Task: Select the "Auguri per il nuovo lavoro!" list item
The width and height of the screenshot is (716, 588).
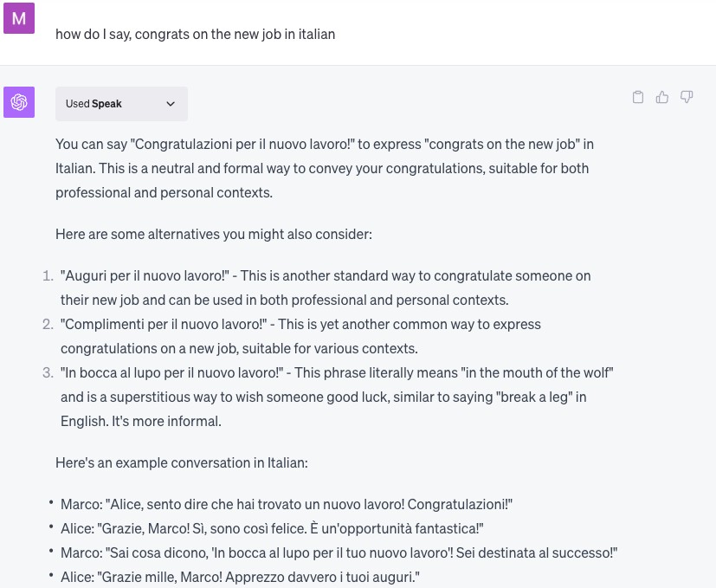Action: (326, 288)
